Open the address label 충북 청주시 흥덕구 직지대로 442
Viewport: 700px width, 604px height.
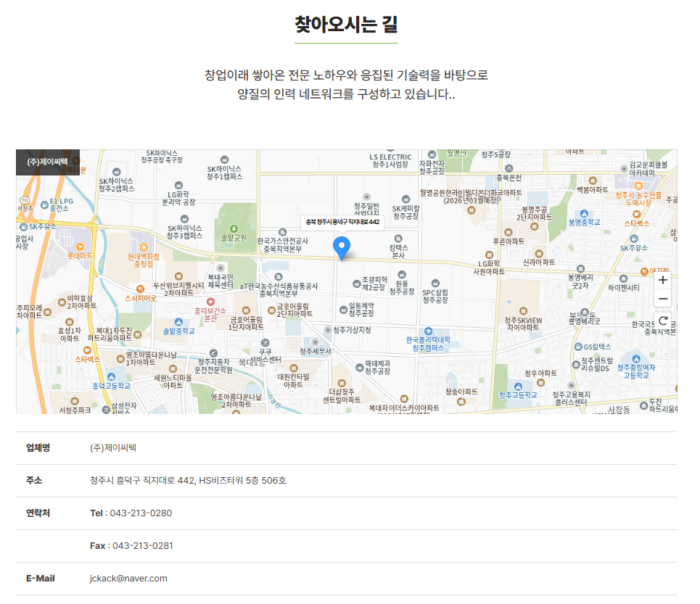click(342, 222)
